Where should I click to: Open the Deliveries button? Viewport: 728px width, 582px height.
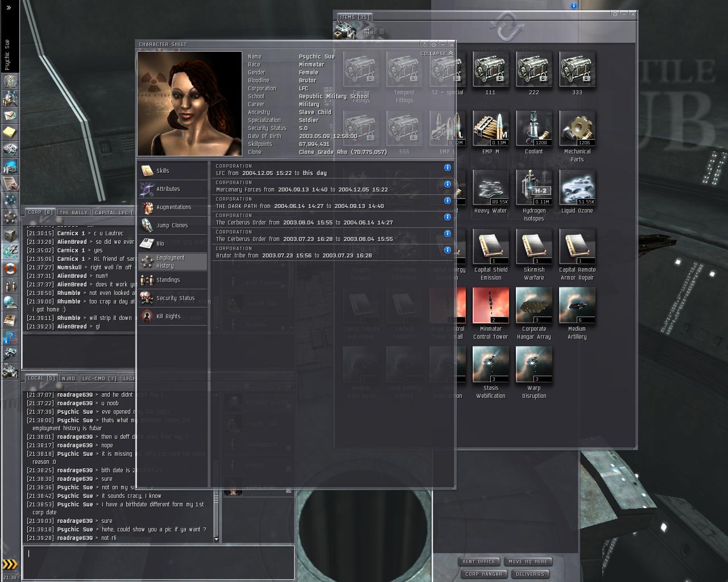point(530,574)
